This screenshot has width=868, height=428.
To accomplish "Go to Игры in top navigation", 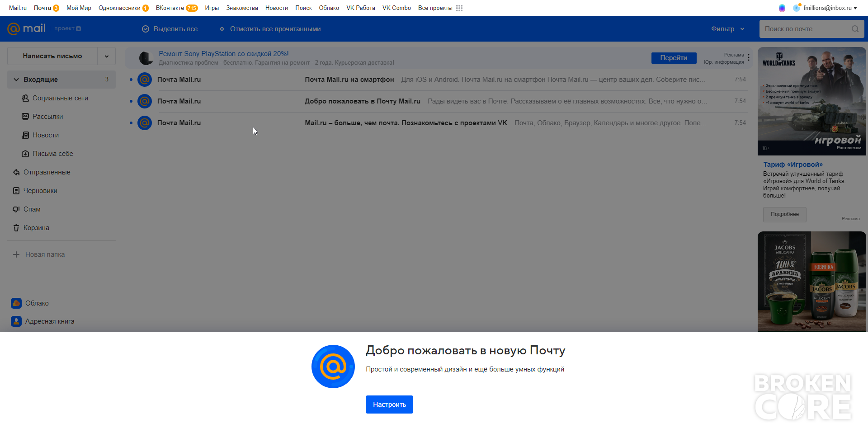I will coord(212,8).
